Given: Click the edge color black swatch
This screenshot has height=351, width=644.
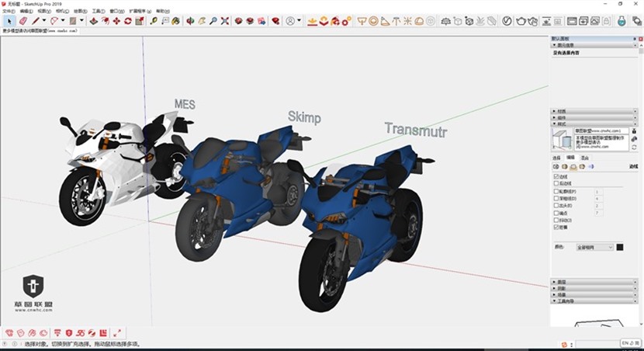Looking at the screenshot, I should point(620,247).
